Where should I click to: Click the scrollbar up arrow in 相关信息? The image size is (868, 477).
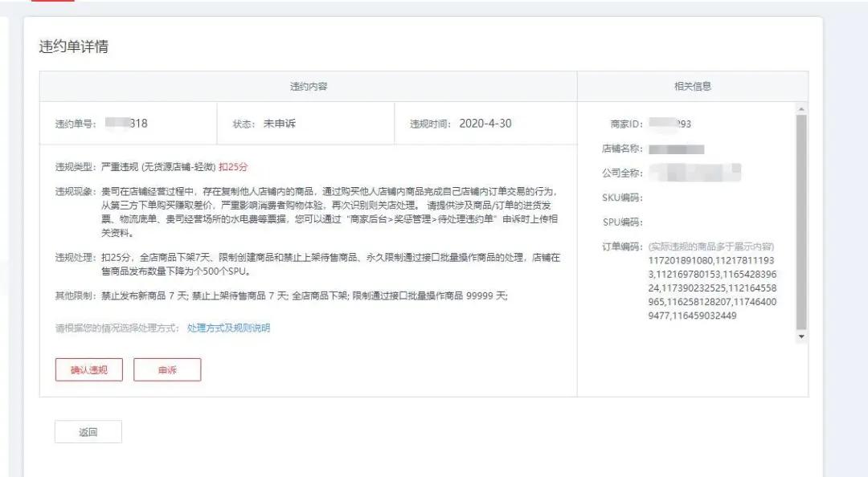tap(801, 109)
